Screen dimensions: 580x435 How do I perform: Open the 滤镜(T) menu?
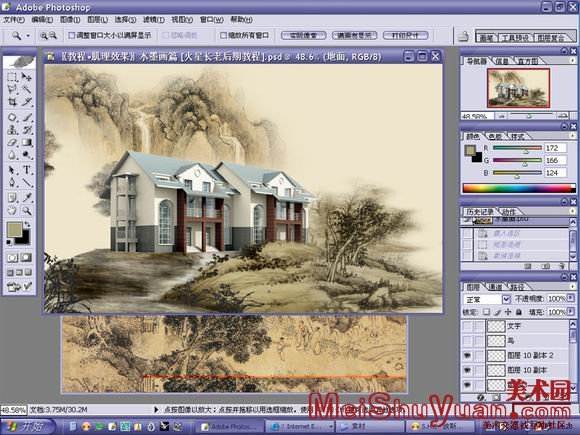[154, 20]
